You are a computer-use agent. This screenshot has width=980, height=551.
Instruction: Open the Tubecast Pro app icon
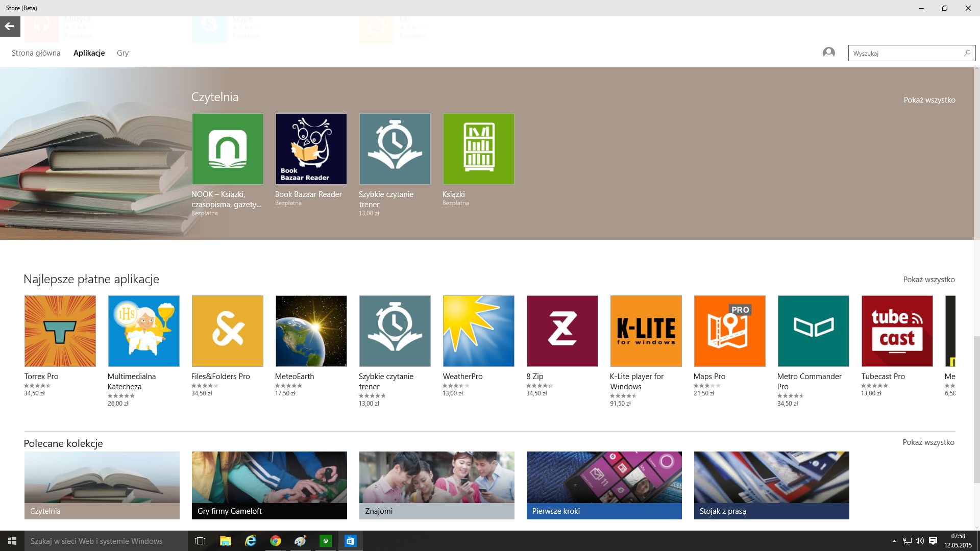pos(897,331)
